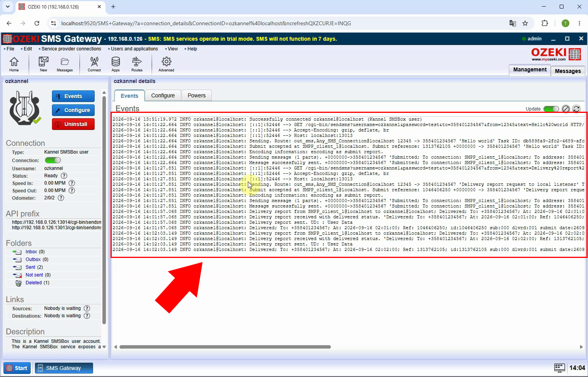The height and width of the screenshot is (377, 588).
Task: Click the translate page icon
Action: pyautogui.click(x=513, y=23)
